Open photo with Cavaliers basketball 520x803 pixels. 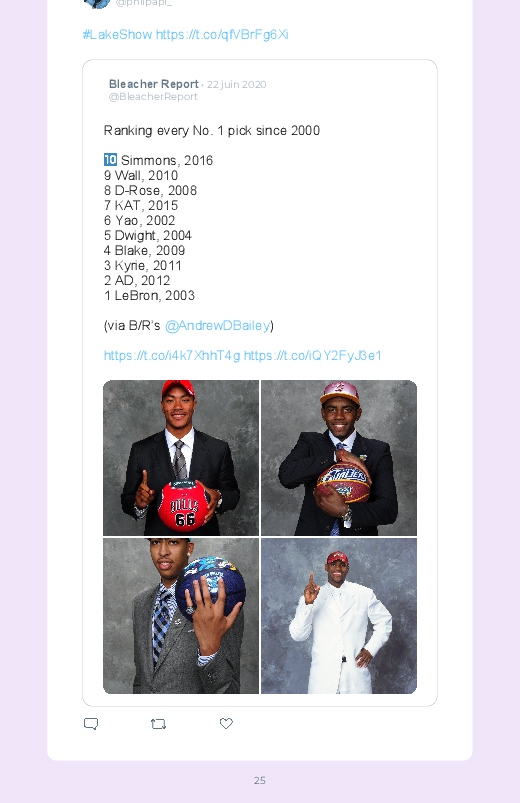tap(339, 458)
